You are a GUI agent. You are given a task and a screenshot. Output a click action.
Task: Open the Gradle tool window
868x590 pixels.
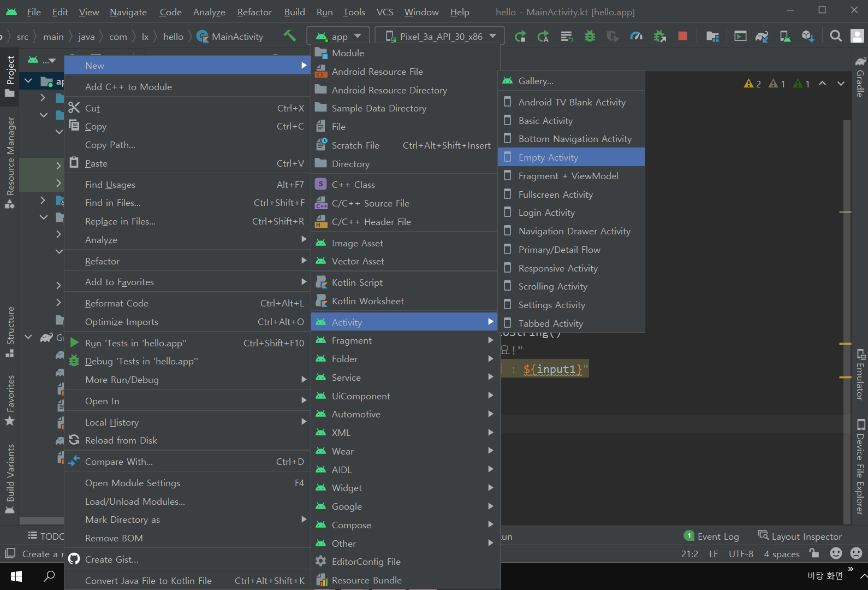pos(860,76)
